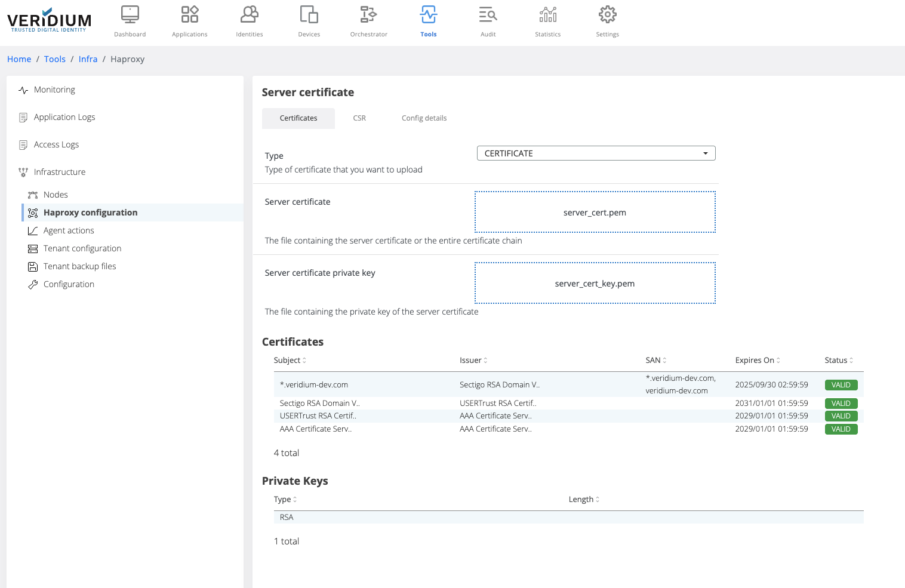Switch to the CSR tab
The height and width of the screenshot is (588, 905).
359,118
